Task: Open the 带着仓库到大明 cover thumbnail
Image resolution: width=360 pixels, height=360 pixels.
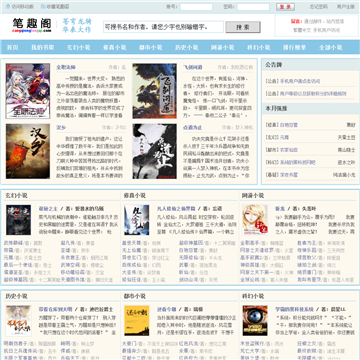Action: [x=18, y=321]
